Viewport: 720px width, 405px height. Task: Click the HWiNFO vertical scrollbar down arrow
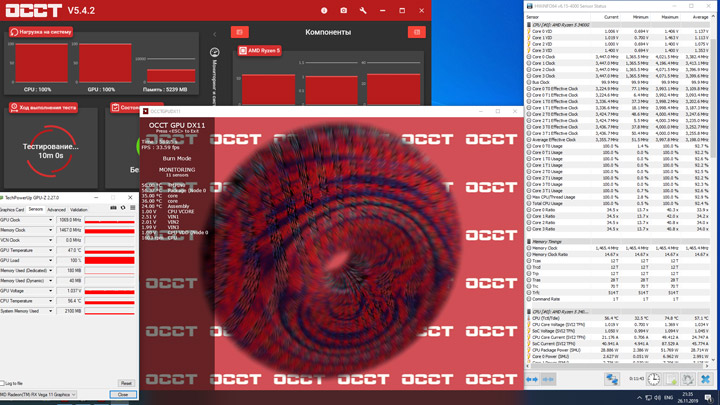click(x=713, y=360)
